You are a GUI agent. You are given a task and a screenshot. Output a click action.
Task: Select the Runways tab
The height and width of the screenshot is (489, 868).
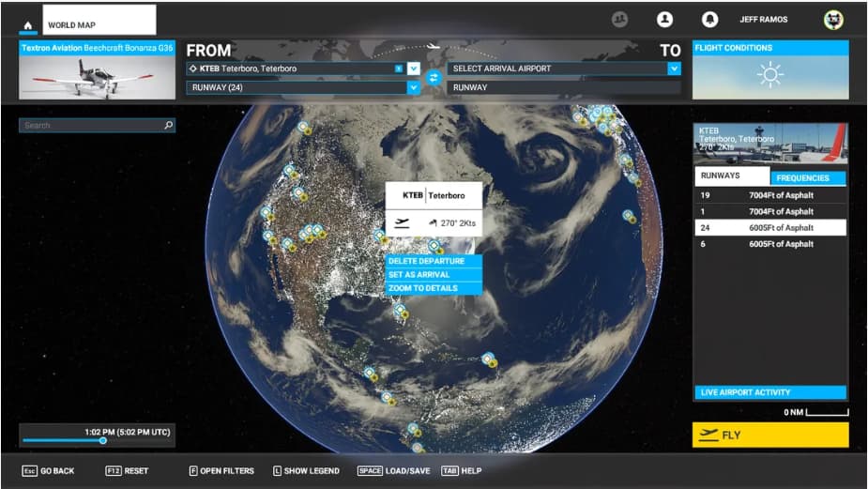tap(732, 176)
